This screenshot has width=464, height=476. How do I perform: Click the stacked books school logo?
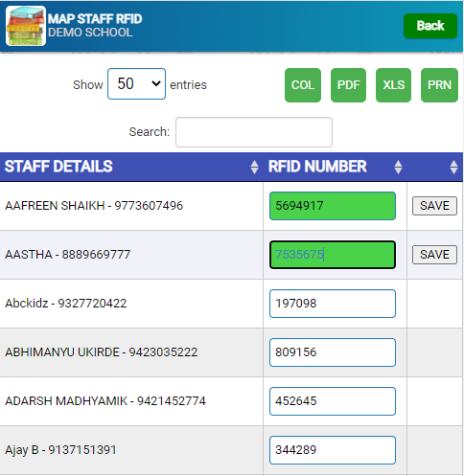tap(26, 26)
